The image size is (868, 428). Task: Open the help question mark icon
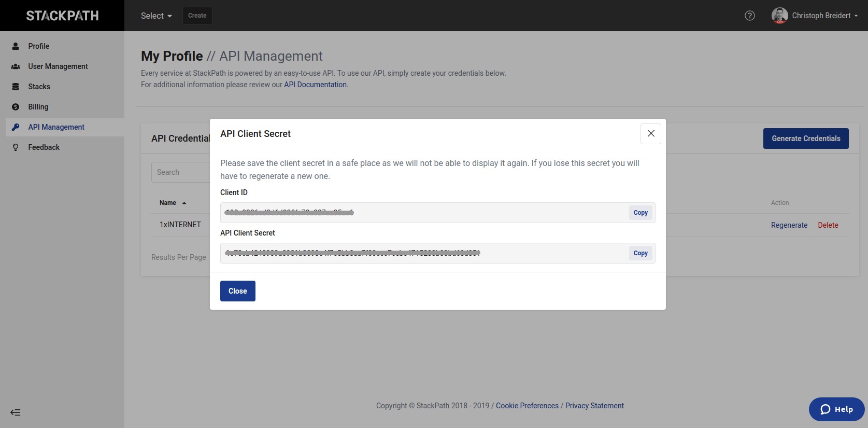pos(749,16)
